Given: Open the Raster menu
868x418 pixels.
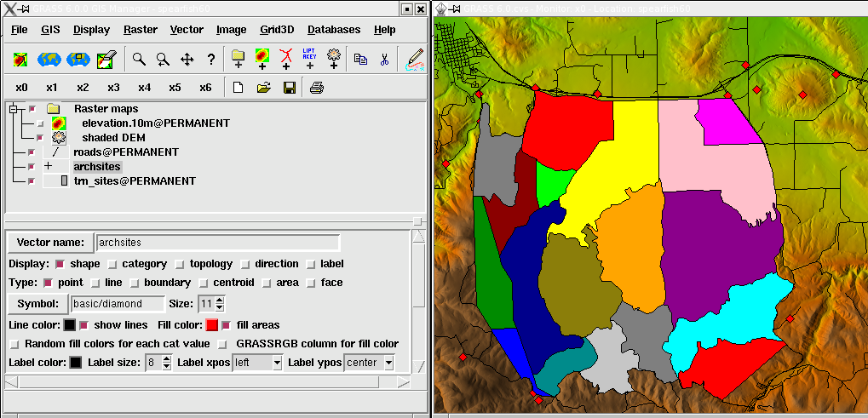Looking at the screenshot, I should pyautogui.click(x=140, y=30).
